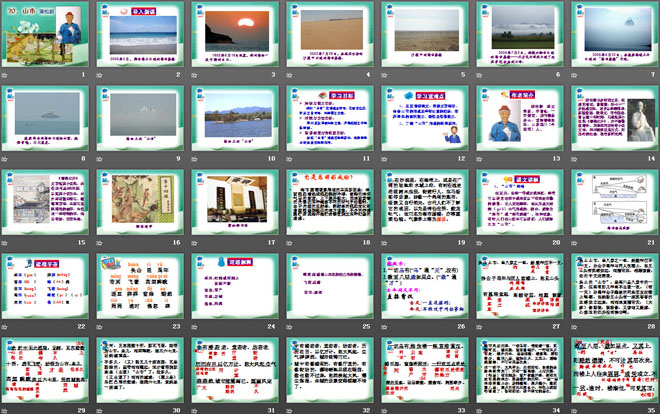Select slide 29 thumbnail in bottom row
This screenshot has width=660, height=414.
(x=45, y=370)
